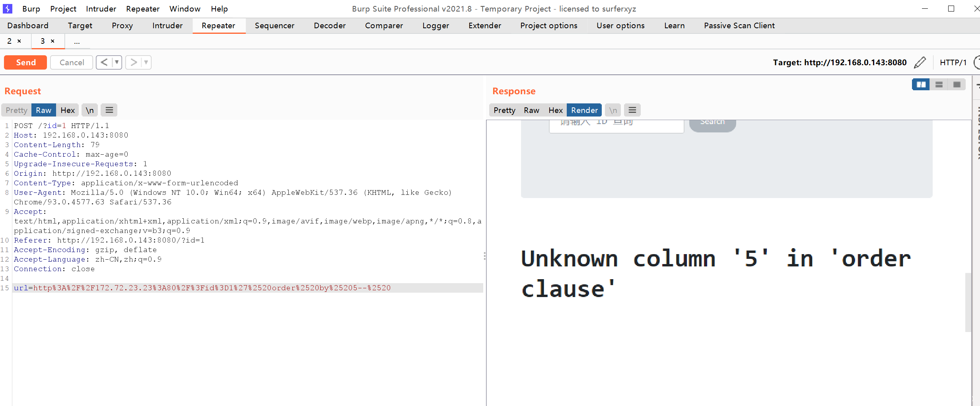Image resolution: width=980 pixels, height=406 pixels.
Task: Click the POST /?id=1 request line
Action: coord(61,126)
